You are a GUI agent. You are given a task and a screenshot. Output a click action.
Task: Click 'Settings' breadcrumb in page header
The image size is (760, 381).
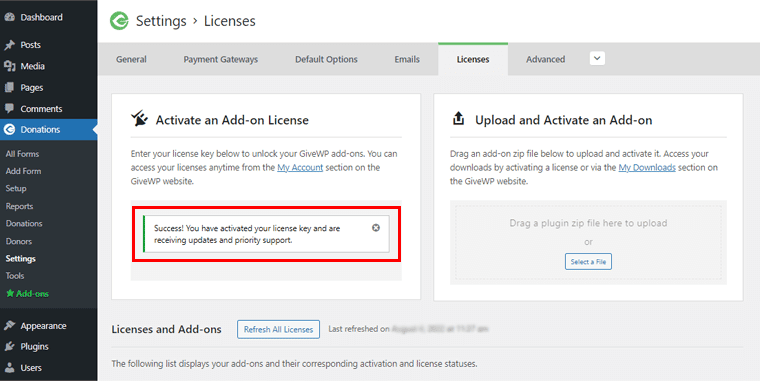pyautogui.click(x=161, y=21)
